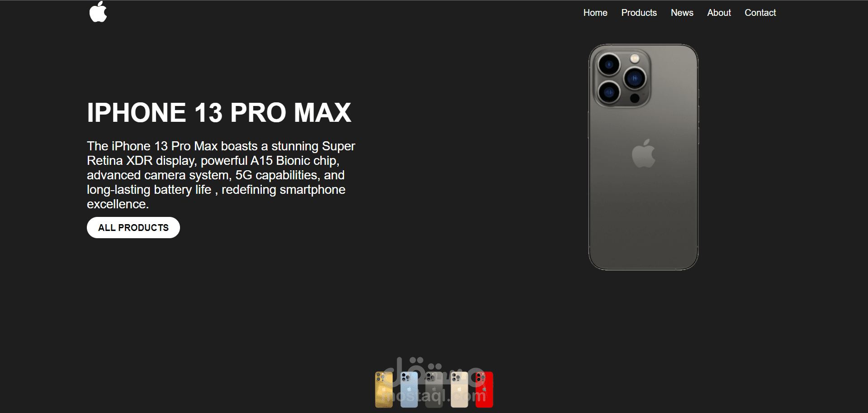Pick the graphite iPhone thumbnail

pos(434,389)
